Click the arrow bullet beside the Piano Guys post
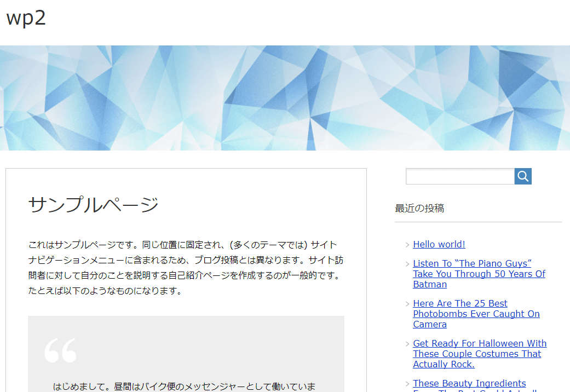 point(407,264)
